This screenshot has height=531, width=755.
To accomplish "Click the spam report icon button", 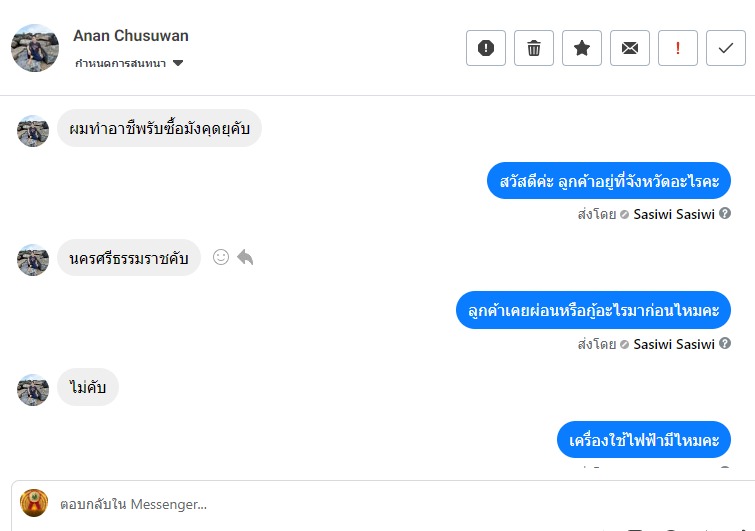I will click(x=486, y=48).
